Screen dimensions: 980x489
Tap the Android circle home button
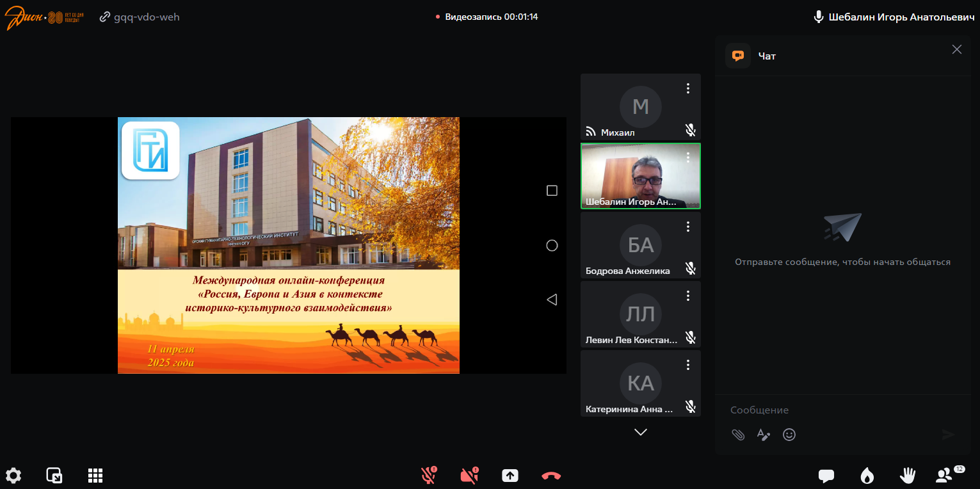pyautogui.click(x=552, y=246)
